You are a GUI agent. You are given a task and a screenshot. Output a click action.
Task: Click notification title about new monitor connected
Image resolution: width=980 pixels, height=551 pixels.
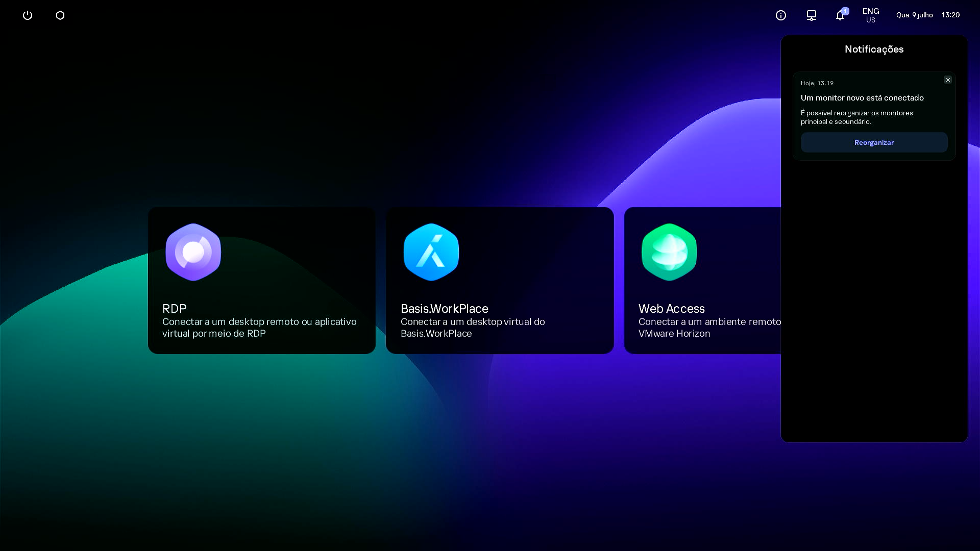862,98
